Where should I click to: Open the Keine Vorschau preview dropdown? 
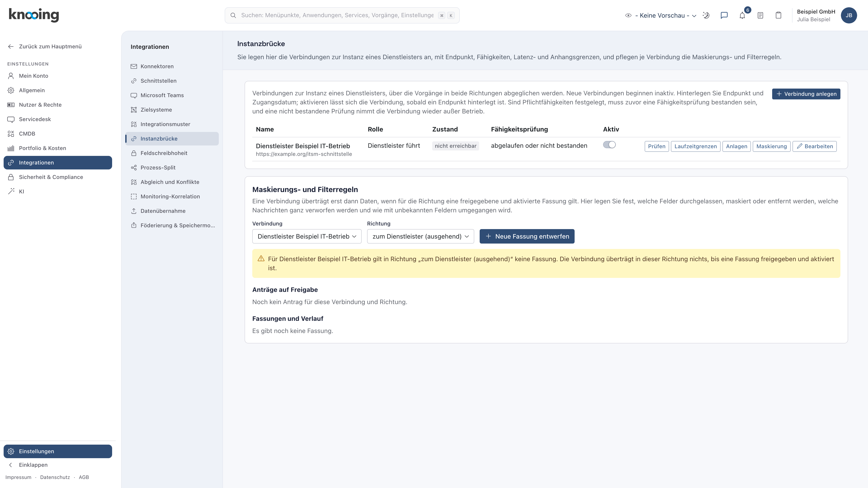[660, 16]
